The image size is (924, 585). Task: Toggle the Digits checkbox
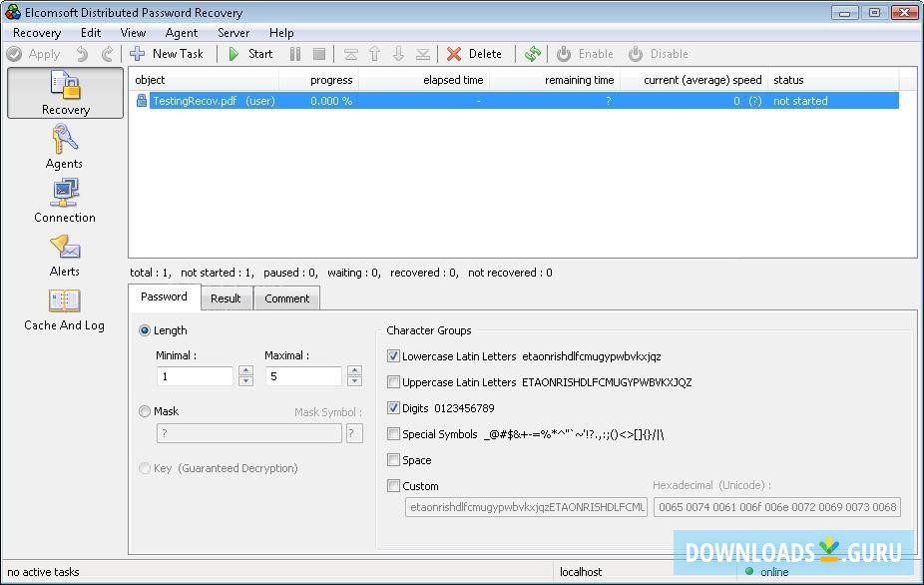[393, 408]
